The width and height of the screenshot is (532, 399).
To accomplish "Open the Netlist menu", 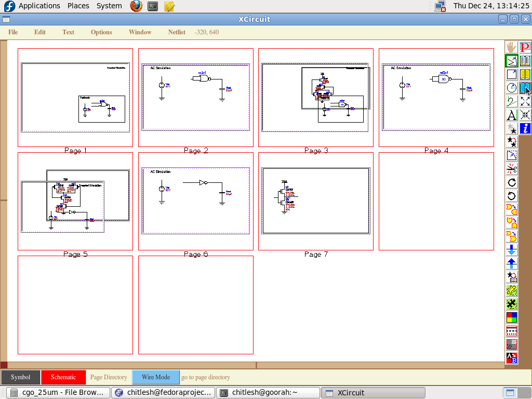I will pos(177,32).
